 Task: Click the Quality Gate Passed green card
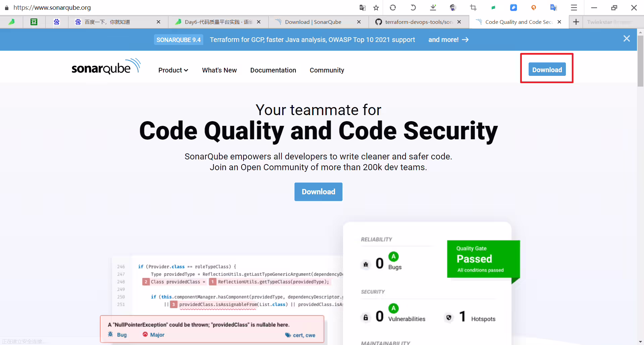pos(483,259)
